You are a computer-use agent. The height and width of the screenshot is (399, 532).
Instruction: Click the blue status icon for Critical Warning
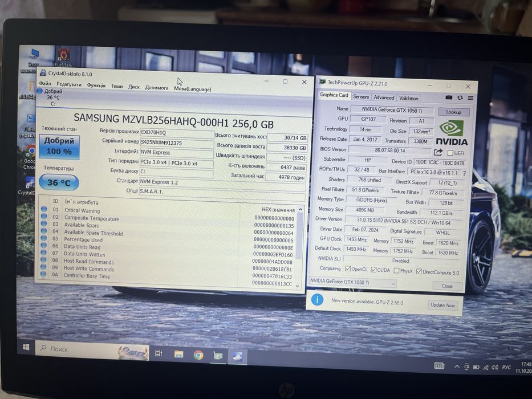coord(44,209)
